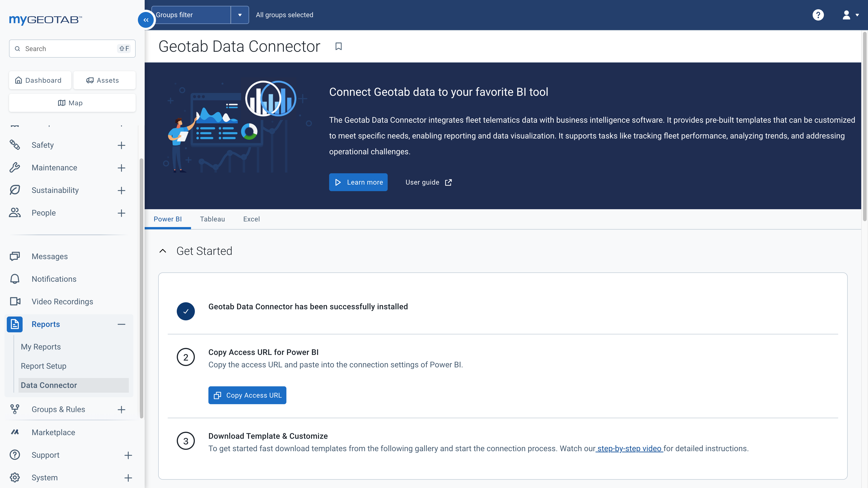The width and height of the screenshot is (868, 488).
Task: Click the sidebar vertical scrollbar
Action: [x=142, y=288]
